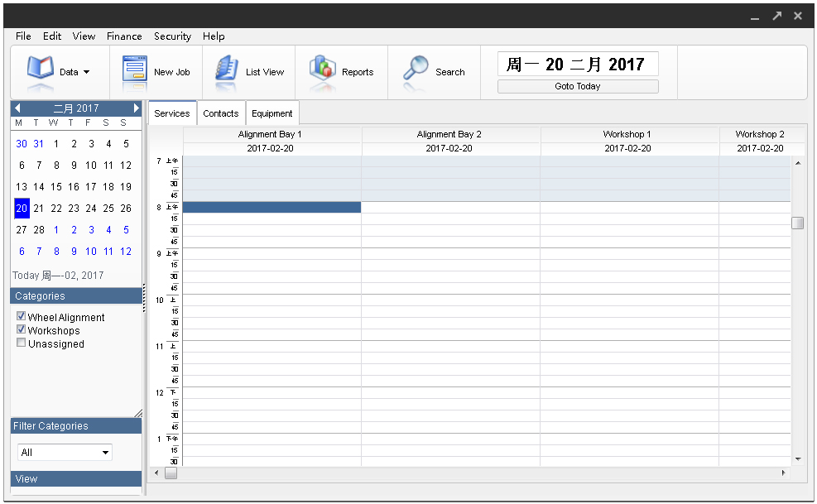
Task: Click the Data book icon
Action: tap(40, 68)
